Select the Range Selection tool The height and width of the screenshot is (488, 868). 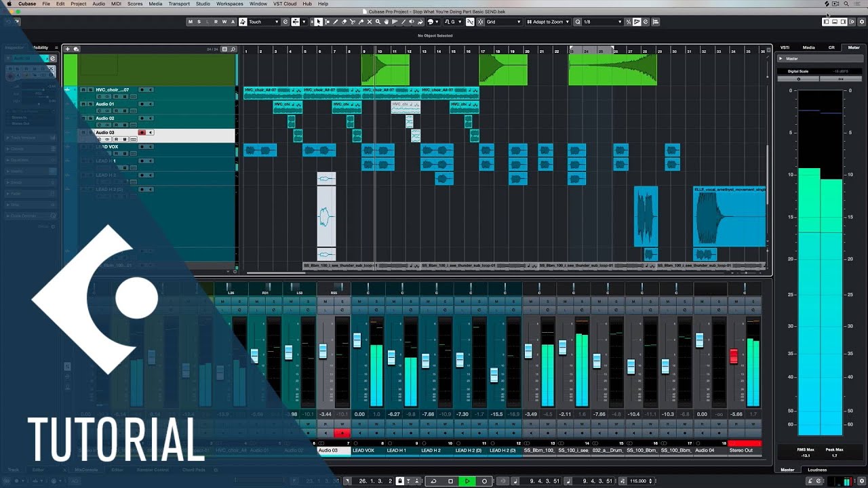[327, 22]
